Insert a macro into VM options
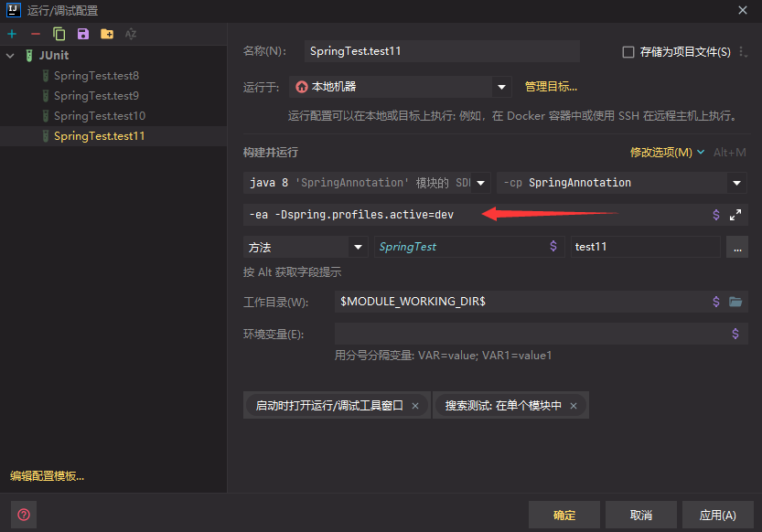 (716, 215)
